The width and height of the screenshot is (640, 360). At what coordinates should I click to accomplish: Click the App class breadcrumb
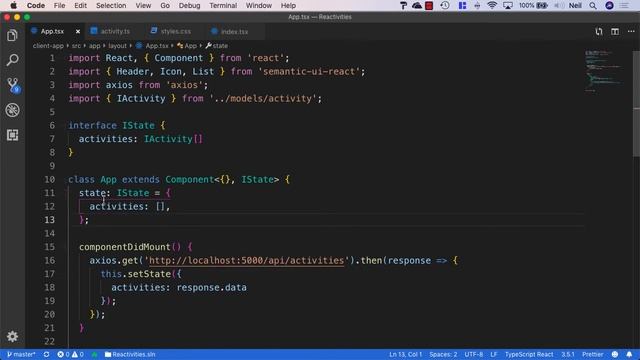[187, 46]
